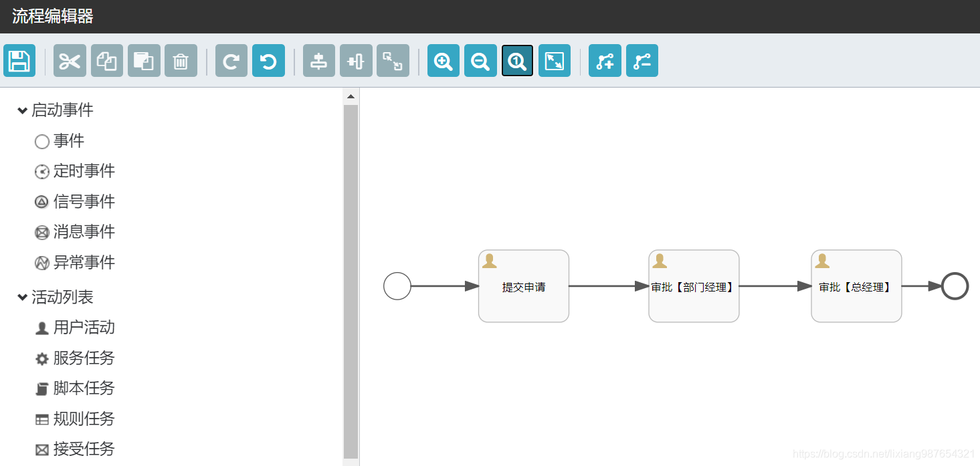Select the end event circle on canvas
Image resolution: width=980 pixels, height=466 pixels.
(955, 286)
